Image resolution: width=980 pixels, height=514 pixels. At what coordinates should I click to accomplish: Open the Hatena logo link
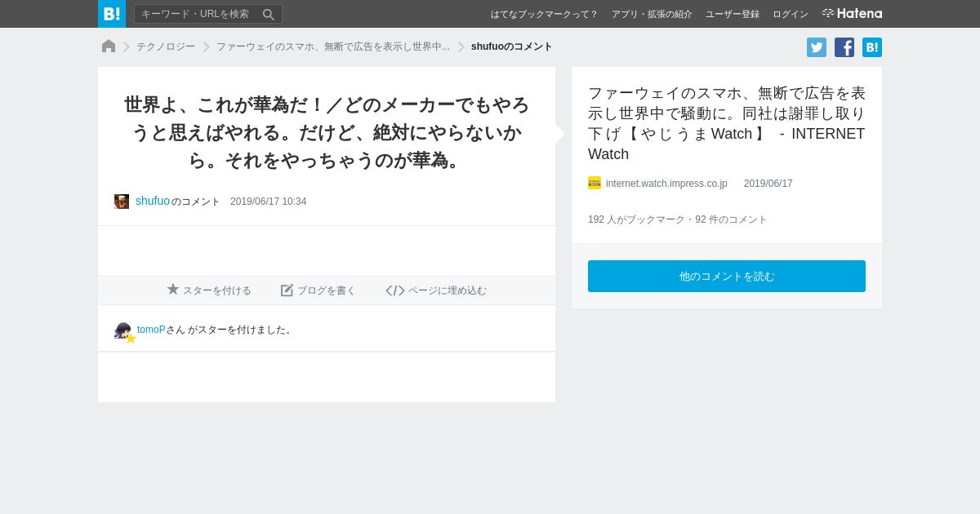click(852, 14)
